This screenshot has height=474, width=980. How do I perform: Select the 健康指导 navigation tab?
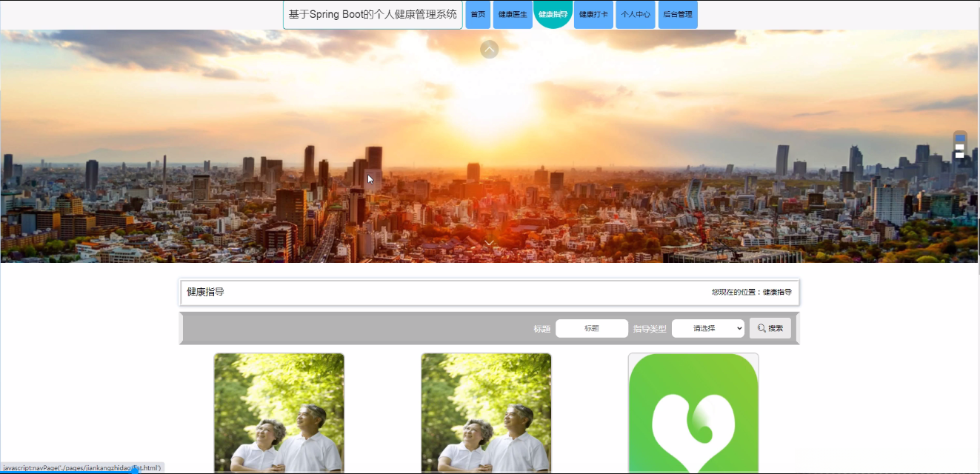point(553,14)
